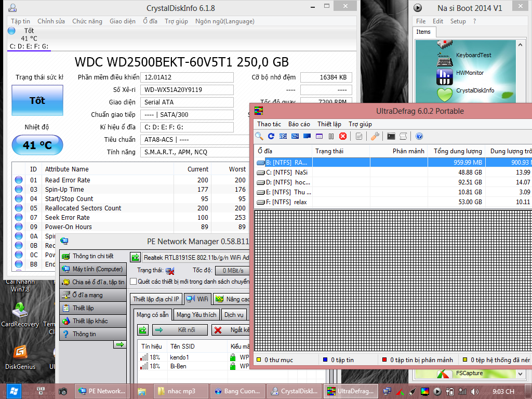
Task: Open Chia sẻ ổ đĩa, tập tin section
Action: point(93,282)
